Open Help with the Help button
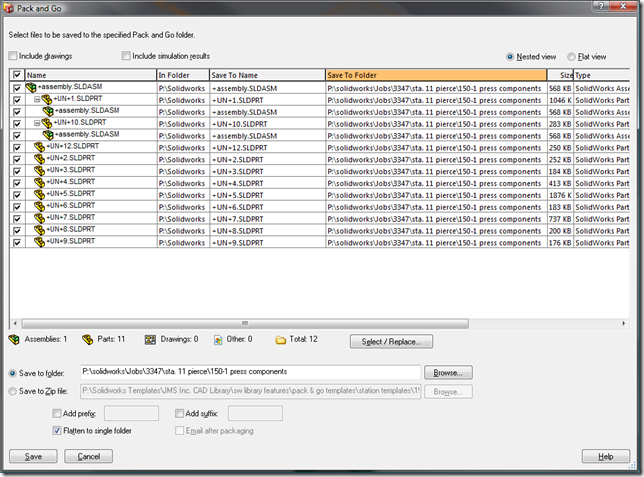The height and width of the screenshot is (477, 644). (x=606, y=456)
